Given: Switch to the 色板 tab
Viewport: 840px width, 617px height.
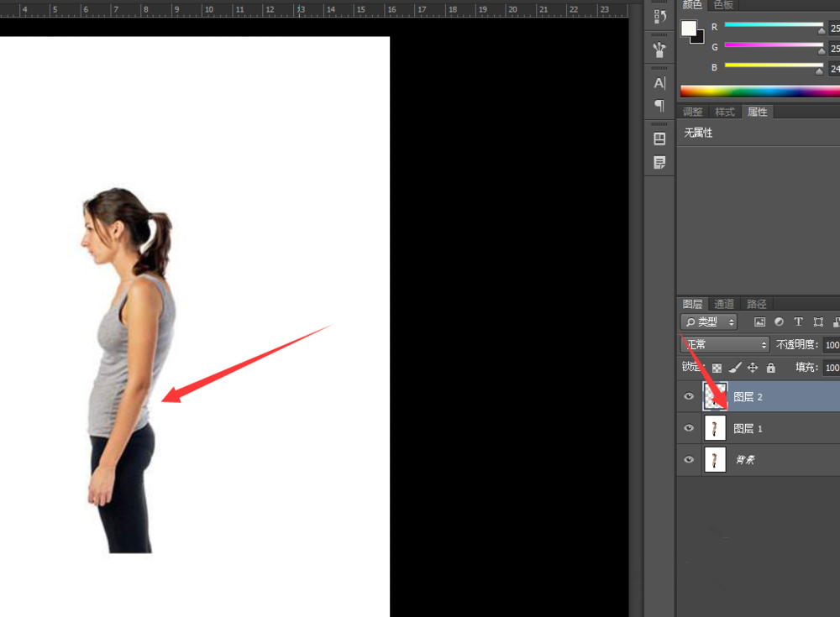Looking at the screenshot, I should point(722,4).
